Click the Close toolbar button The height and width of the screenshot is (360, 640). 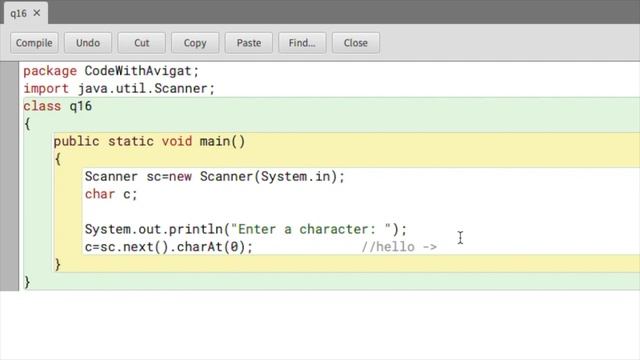tap(356, 43)
